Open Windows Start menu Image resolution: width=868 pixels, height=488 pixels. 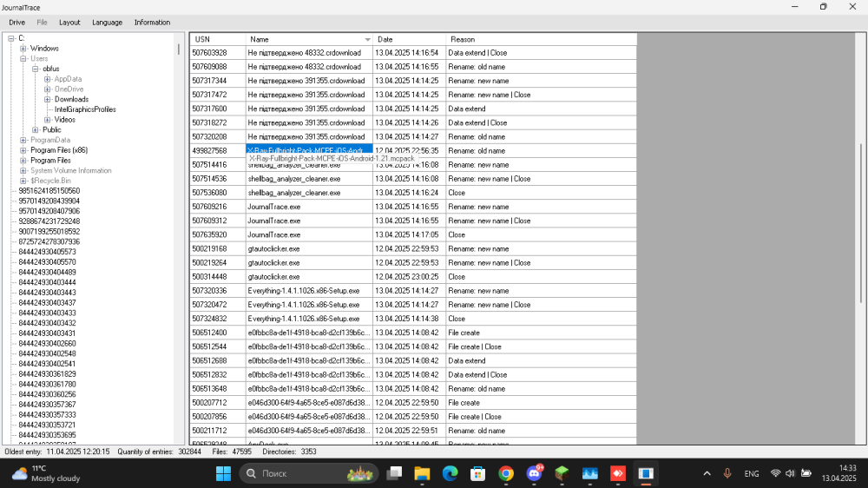point(224,473)
